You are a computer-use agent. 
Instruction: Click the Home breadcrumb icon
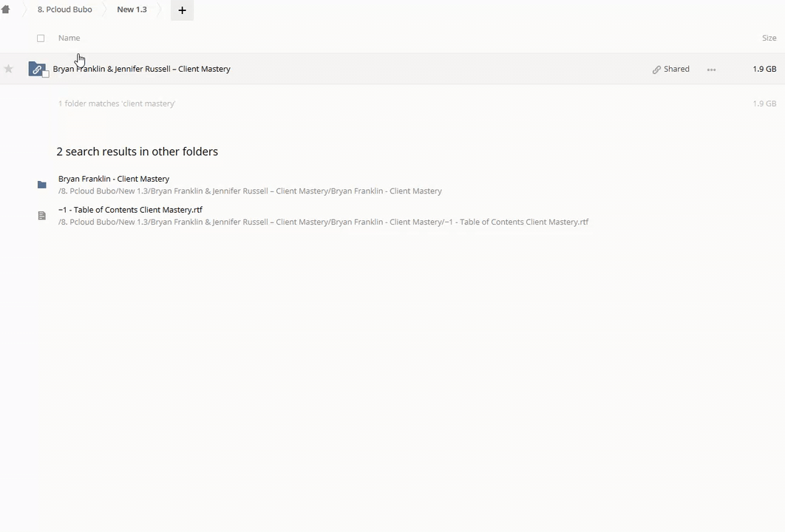tap(6, 10)
